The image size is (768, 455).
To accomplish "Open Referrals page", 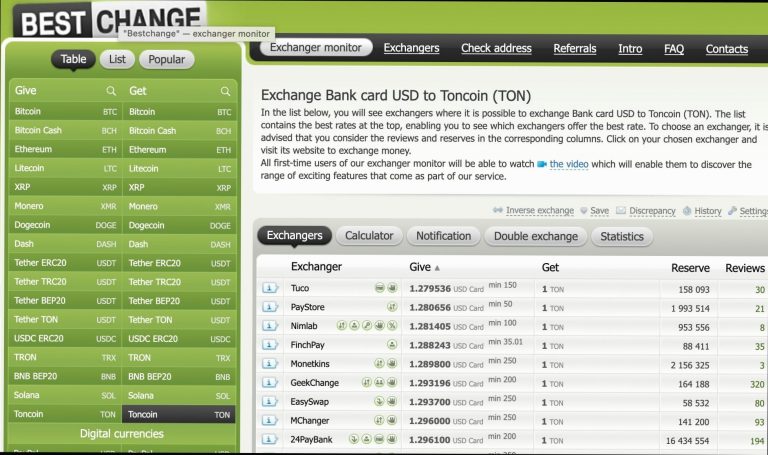I will (575, 48).
